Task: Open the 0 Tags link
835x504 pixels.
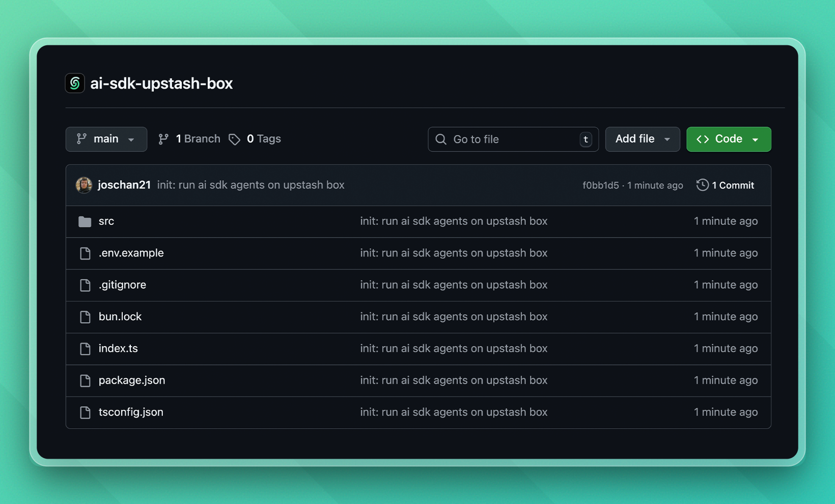Action: pyautogui.click(x=263, y=139)
